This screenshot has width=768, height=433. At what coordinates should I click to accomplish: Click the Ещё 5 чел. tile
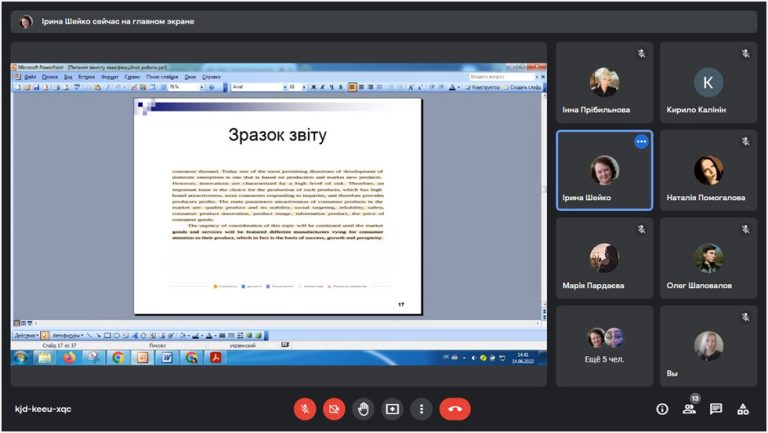point(604,346)
